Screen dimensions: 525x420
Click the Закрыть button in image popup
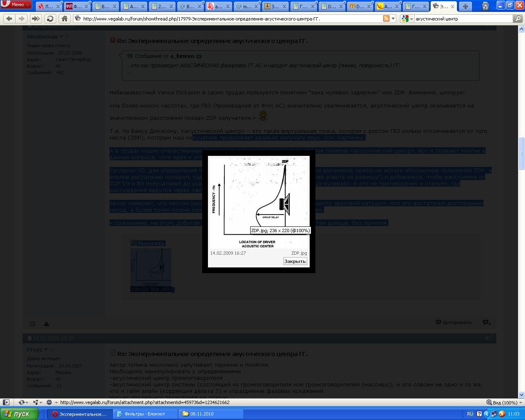tap(295, 261)
